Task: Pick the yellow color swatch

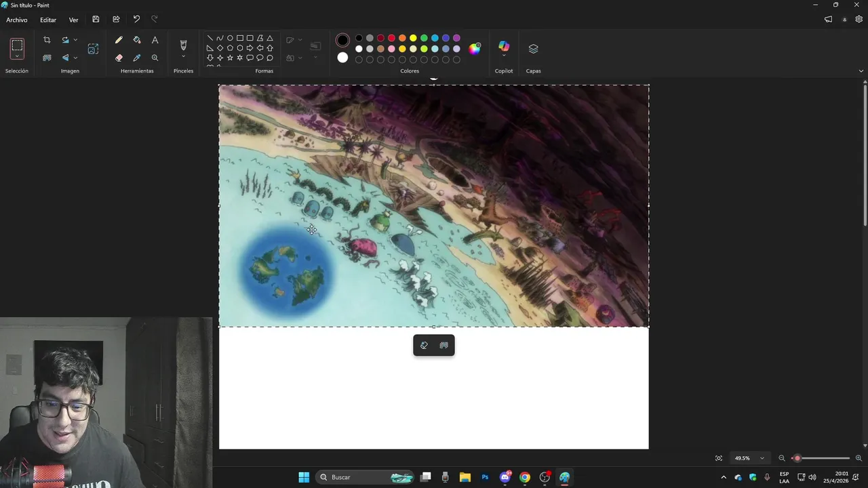Action: [x=413, y=38]
